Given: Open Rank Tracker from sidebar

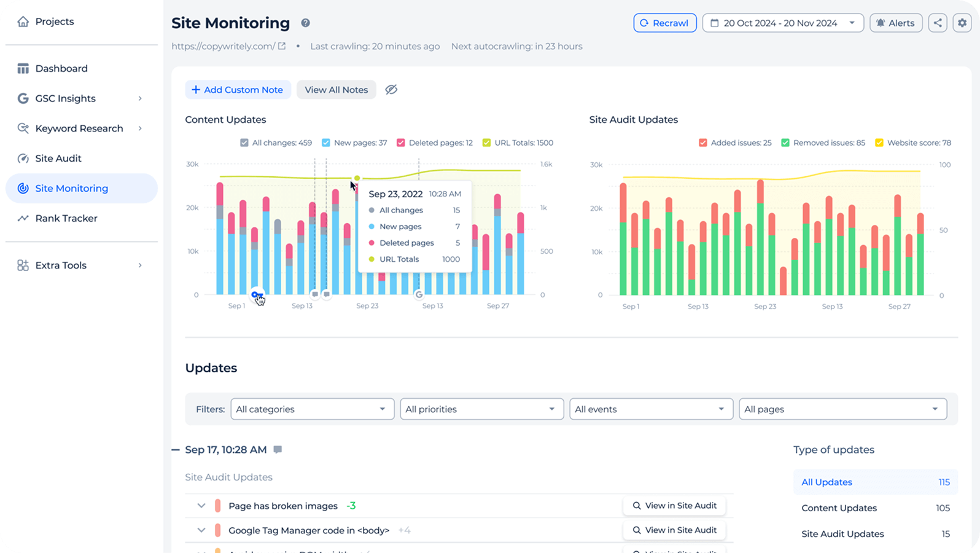Looking at the screenshot, I should [66, 218].
